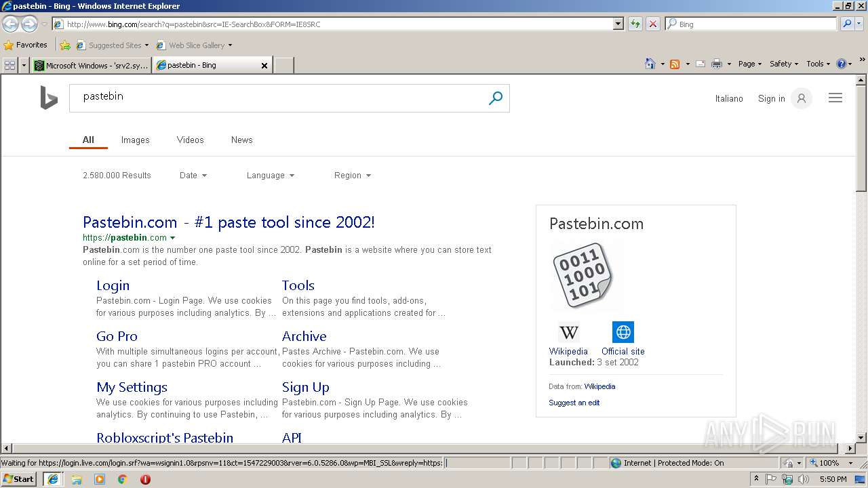Click the Read Mail envelope icon
Screen dimensions: 868x488
[x=701, y=64]
